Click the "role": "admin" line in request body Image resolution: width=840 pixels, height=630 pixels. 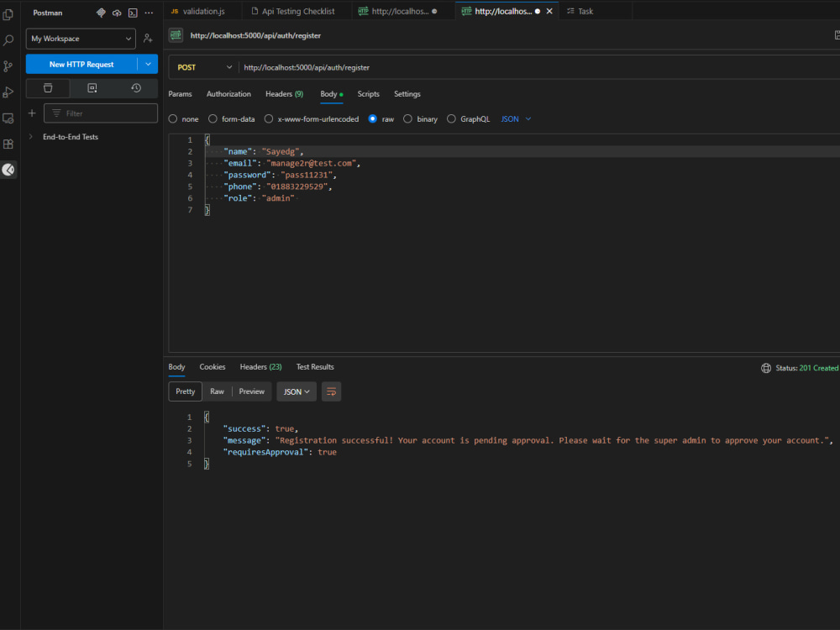tap(259, 198)
